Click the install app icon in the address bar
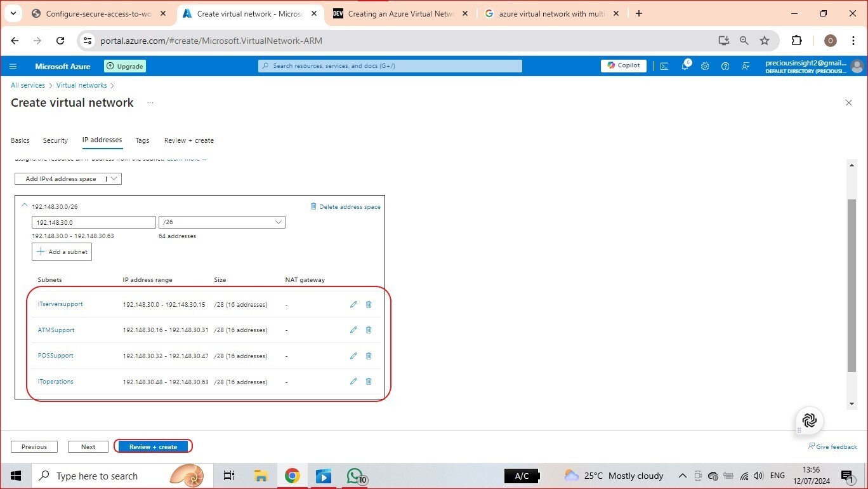Image resolution: width=868 pixels, height=489 pixels. click(724, 41)
